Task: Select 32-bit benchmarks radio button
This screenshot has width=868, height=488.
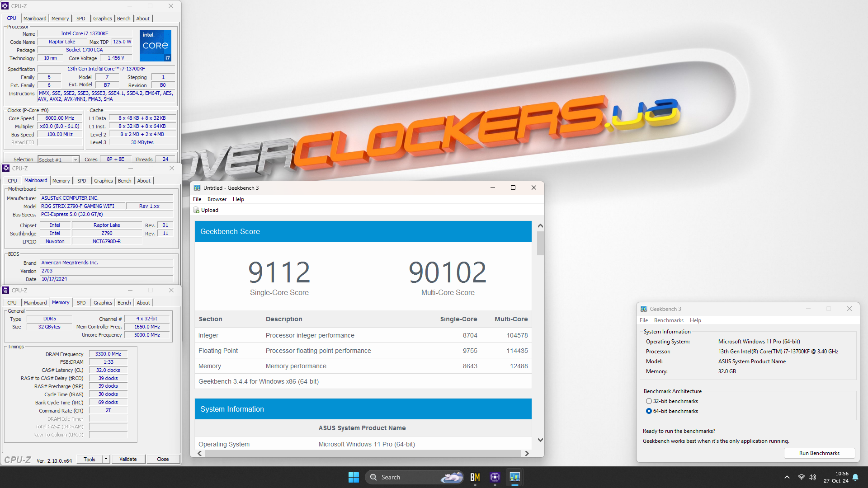Action: (649, 401)
